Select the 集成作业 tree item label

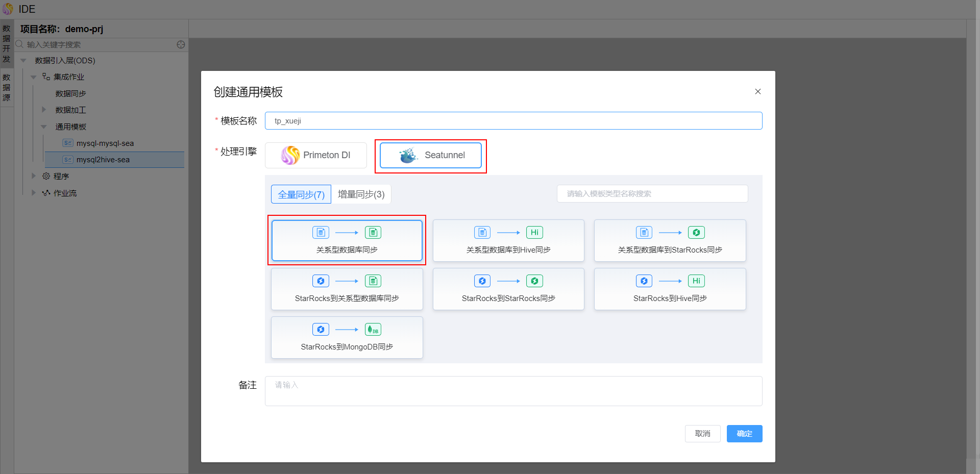[x=69, y=77]
